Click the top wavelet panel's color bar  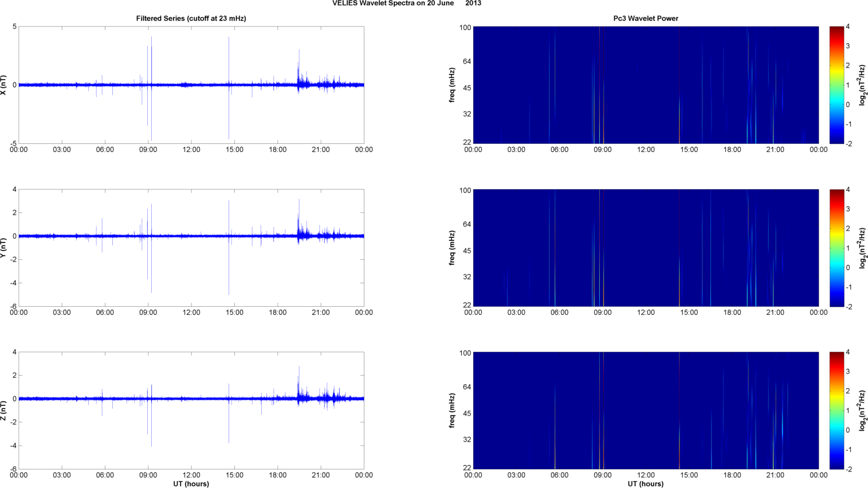(836, 85)
